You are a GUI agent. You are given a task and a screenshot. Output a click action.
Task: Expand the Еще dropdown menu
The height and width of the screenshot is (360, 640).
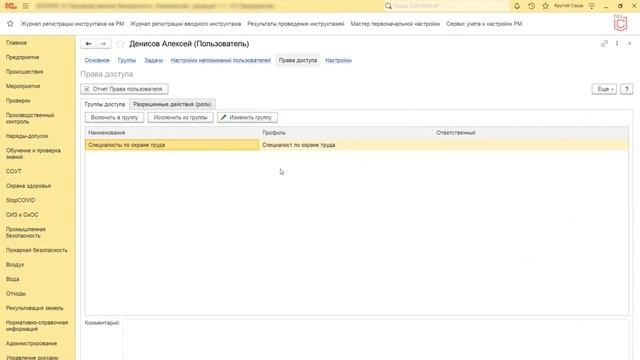[604, 89]
